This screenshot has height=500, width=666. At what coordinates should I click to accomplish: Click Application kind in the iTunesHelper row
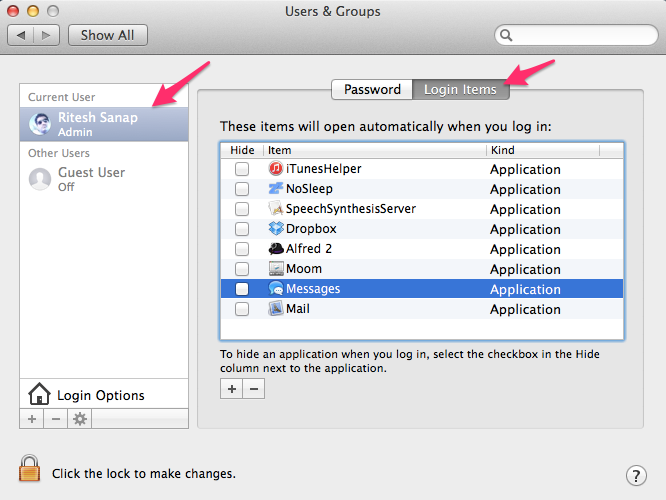click(525, 170)
